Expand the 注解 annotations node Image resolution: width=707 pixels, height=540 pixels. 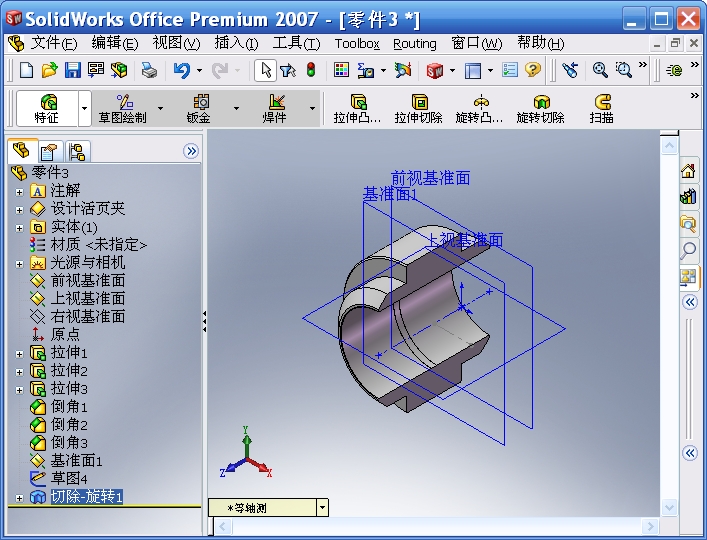point(19,192)
